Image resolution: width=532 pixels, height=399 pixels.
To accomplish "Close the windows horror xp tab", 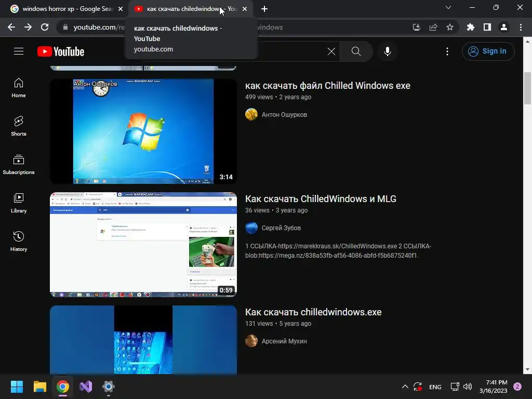I will [x=121, y=9].
